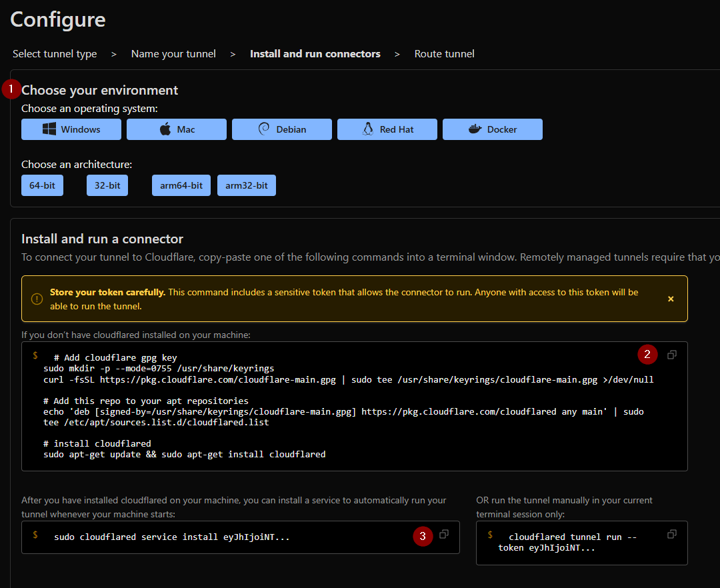Select Windows as the operating system
The image size is (720, 588).
click(71, 129)
